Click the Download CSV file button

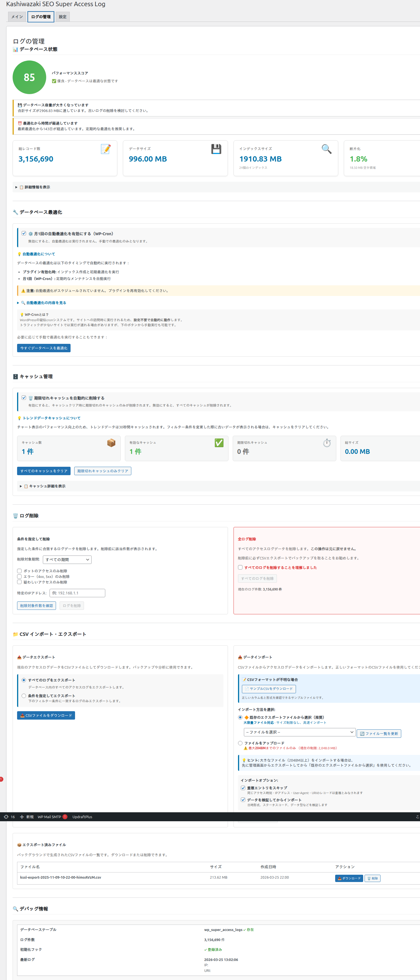(x=46, y=716)
